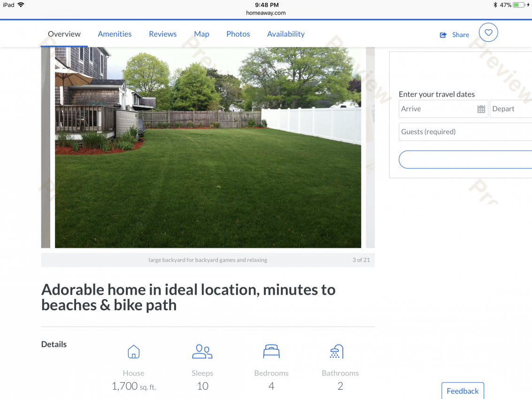Open the Availability tab
The width and height of the screenshot is (532, 399).
[x=286, y=34]
